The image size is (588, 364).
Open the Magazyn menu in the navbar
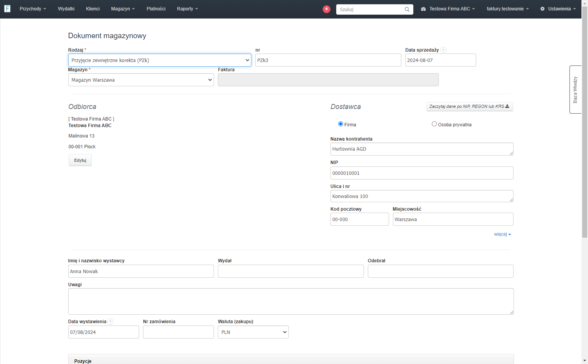click(123, 9)
